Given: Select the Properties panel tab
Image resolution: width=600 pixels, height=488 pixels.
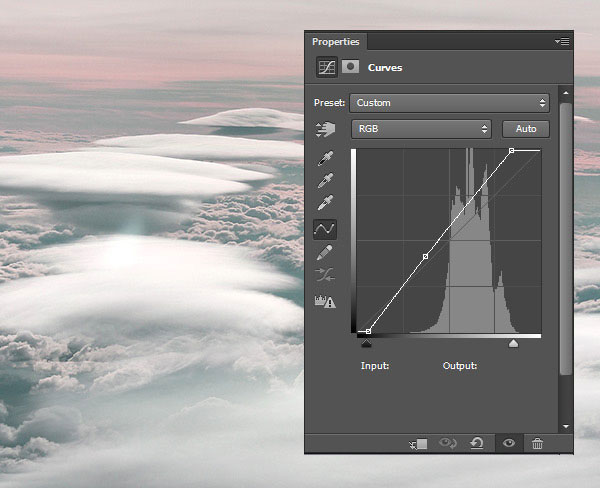Looking at the screenshot, I should 335,42.
